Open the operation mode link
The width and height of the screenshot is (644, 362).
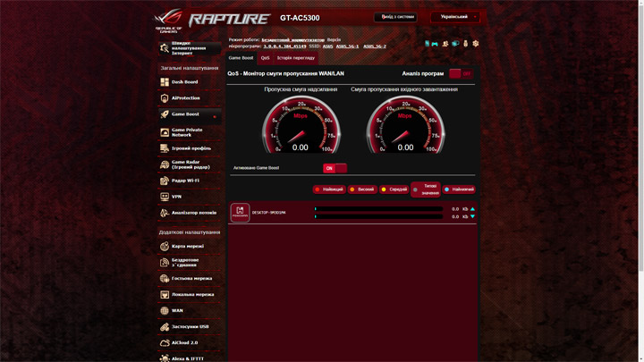[x=292, y=40]
